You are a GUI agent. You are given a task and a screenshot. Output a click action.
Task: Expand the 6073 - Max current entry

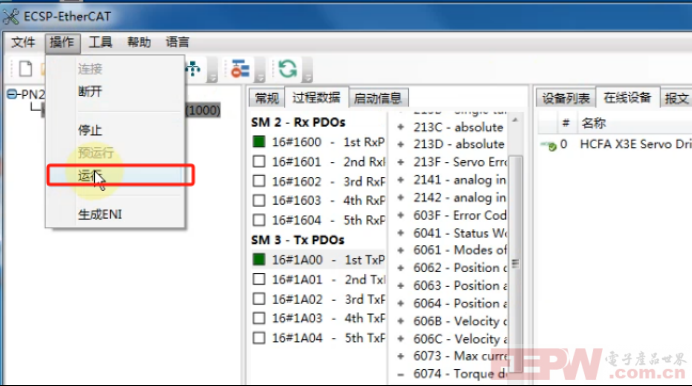pos(401,356)
